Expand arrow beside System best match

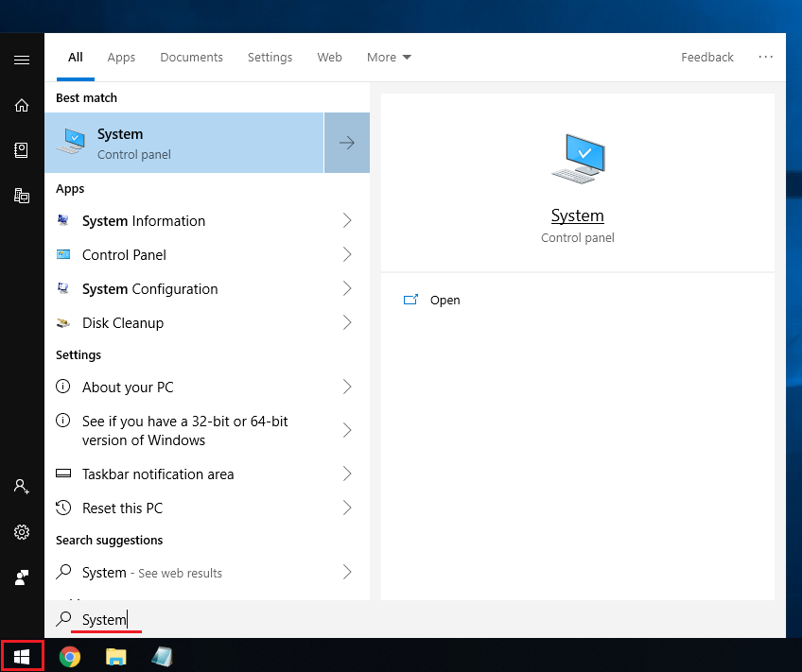point(347,143)
